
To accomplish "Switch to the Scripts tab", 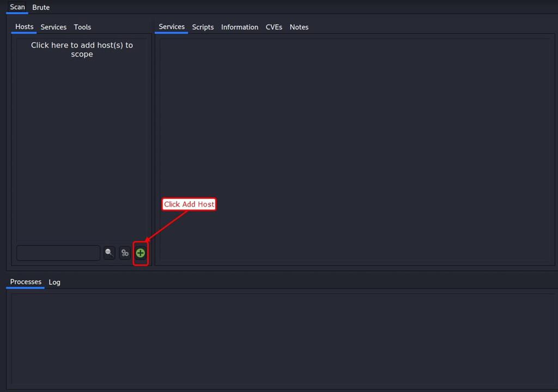I will [x=203, y=27].
